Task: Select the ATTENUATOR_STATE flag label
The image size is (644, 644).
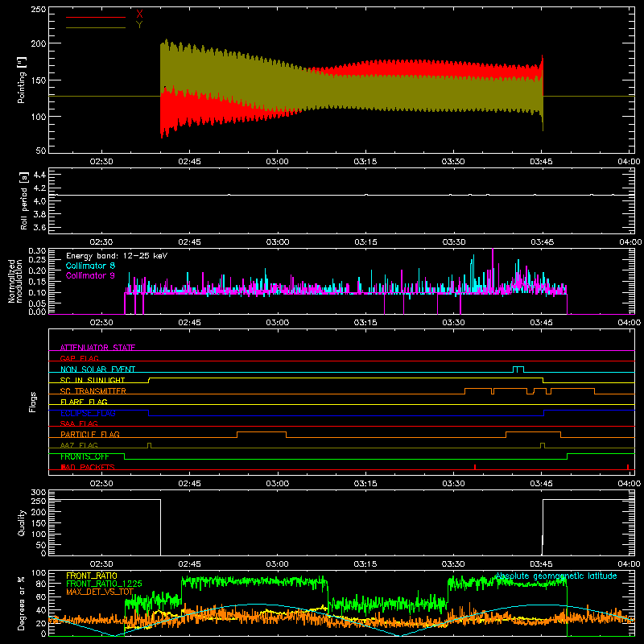Action: [97, 348]
